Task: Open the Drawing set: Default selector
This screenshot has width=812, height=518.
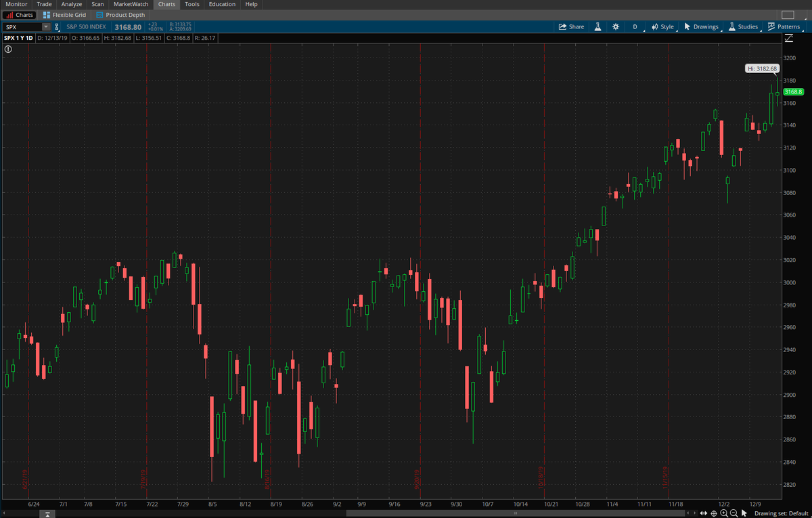Action: coord(782,513)
